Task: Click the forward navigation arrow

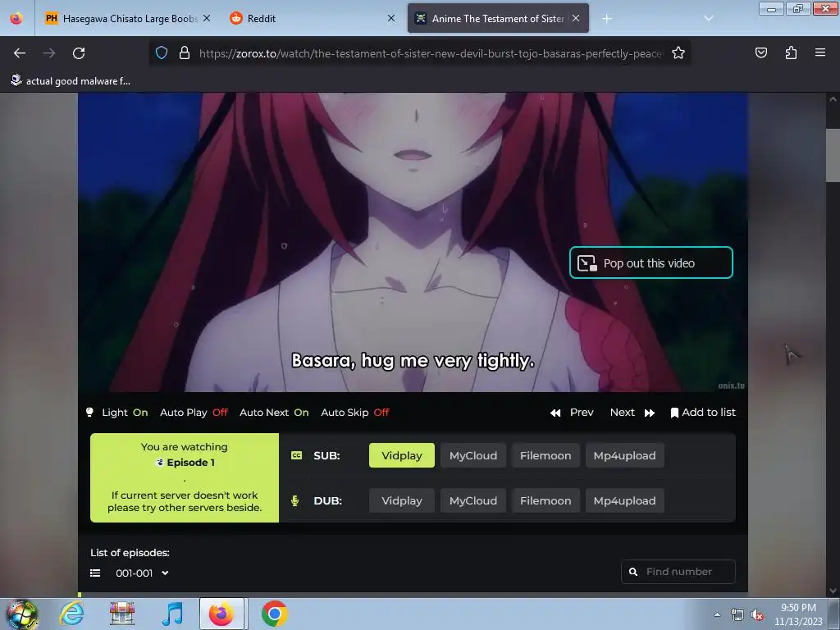Action: tap(49, 53)
